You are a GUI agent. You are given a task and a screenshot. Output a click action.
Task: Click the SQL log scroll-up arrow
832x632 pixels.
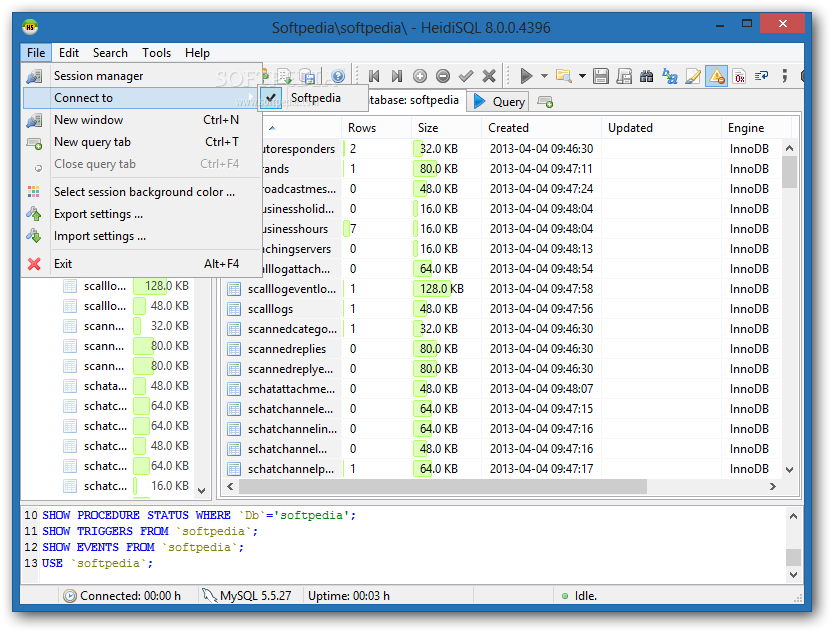click(793, 516)
